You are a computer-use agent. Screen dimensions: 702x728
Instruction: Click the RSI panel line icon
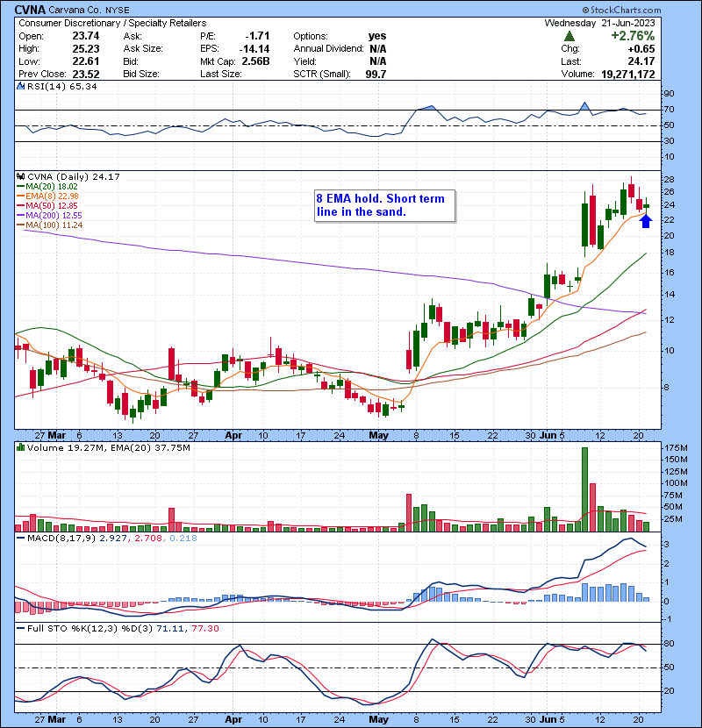tap(20, 86)
